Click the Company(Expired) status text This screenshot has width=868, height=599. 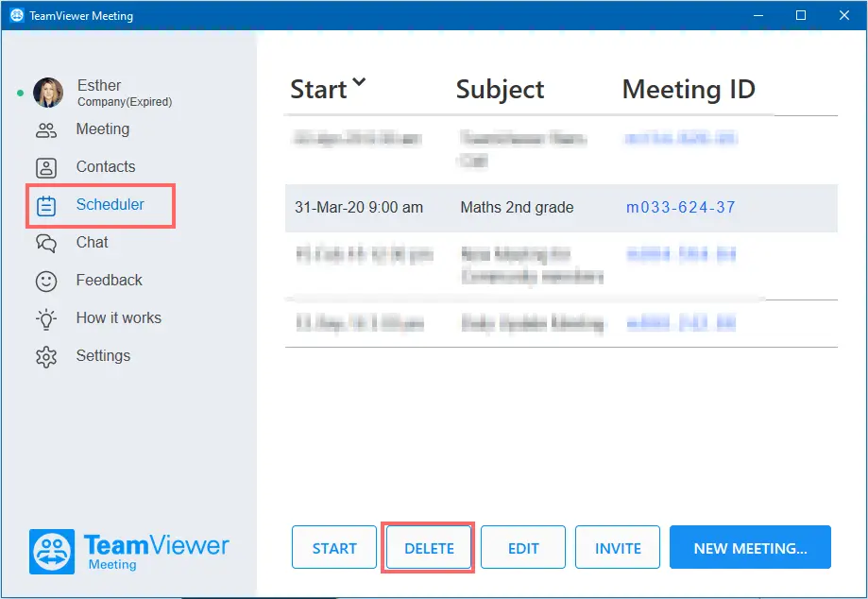[x=125, y=102]
